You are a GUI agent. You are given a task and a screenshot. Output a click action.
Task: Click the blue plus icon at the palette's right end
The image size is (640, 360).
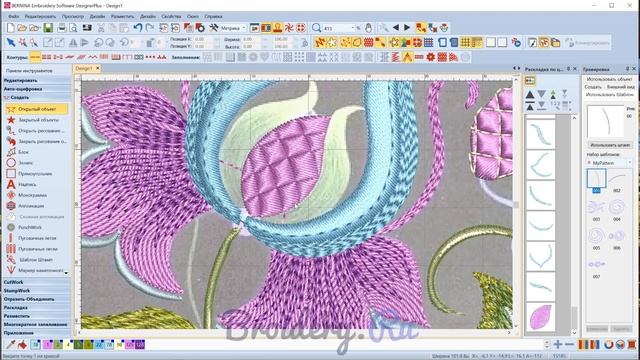(558, 344)
